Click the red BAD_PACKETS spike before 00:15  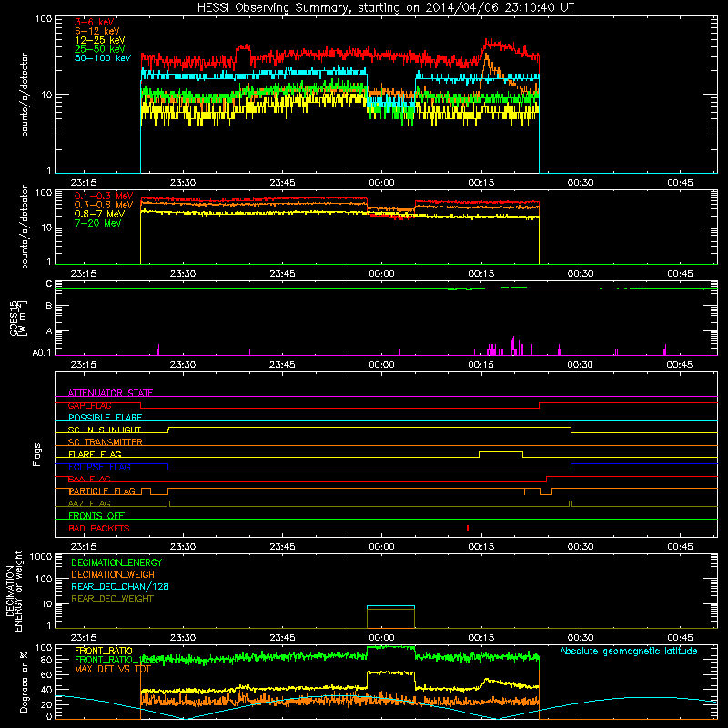pyautogui.click(x=468, y=528)
